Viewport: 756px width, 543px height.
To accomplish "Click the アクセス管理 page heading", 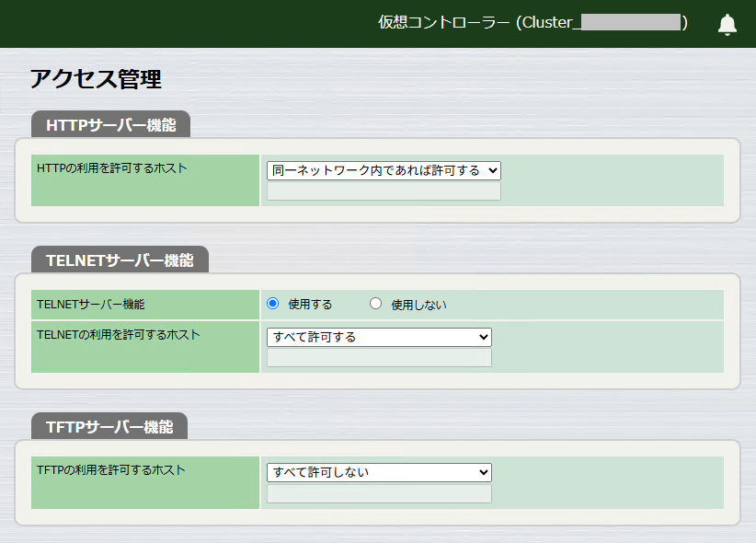I will 96,78.
